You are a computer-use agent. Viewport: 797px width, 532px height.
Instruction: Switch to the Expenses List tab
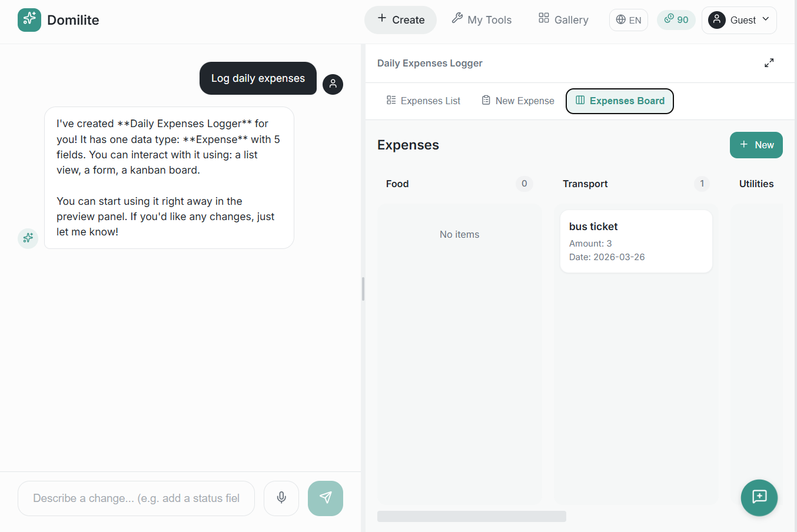[423, 101]
